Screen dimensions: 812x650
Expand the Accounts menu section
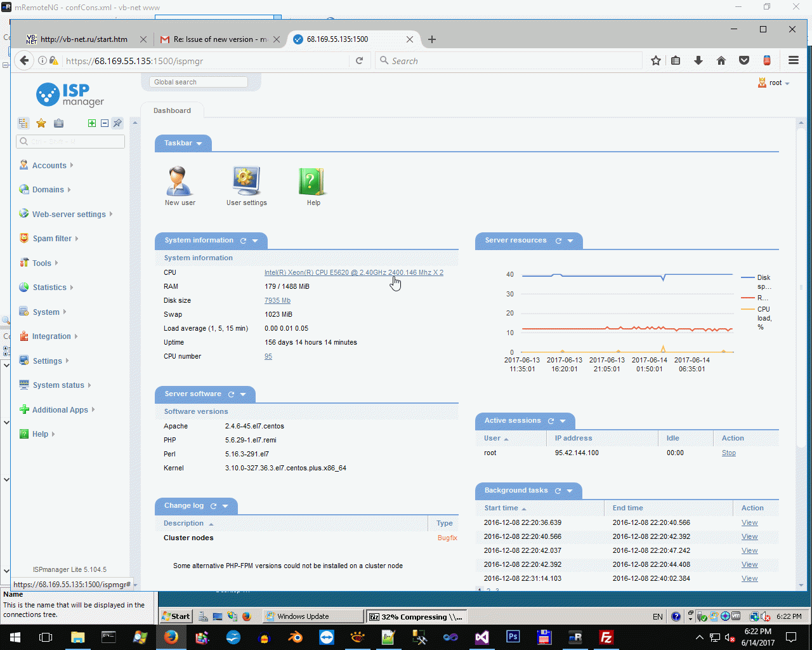tap(49, 166)
